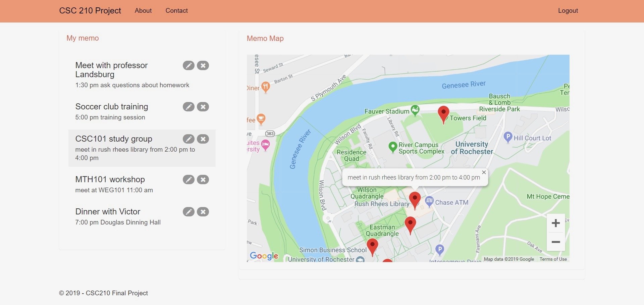644x305 pixels.
Task: Click the Diner restaurant icon on map
Action: 265,87
